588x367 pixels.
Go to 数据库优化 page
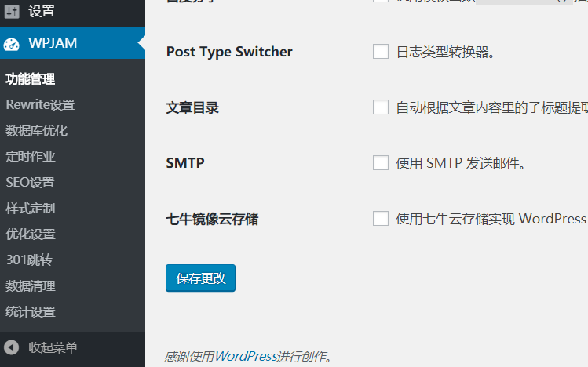click(x=36, y=131)
